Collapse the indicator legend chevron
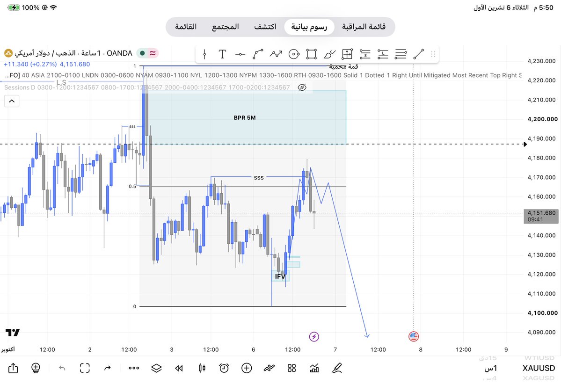This screenshot has height=392, width=561. pyautogui.click(x=12, y=101)
